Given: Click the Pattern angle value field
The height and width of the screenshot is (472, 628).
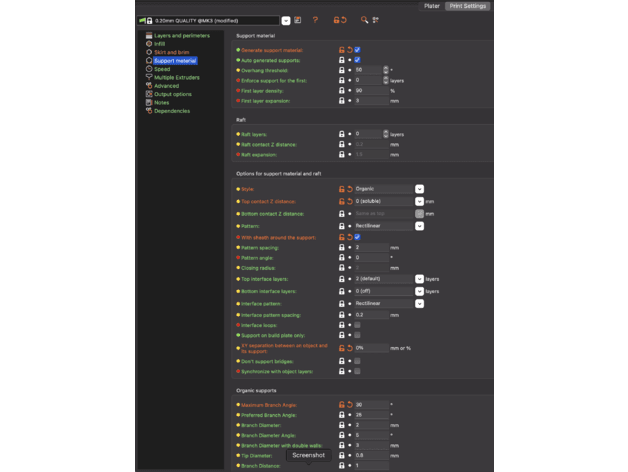Looking at the screenshot, I should coord(371,258).
